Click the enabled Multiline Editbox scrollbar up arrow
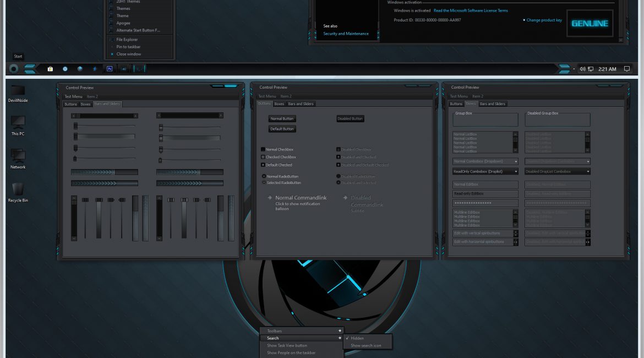The height and width of the screenshot is (358, 644). point(515,212)
